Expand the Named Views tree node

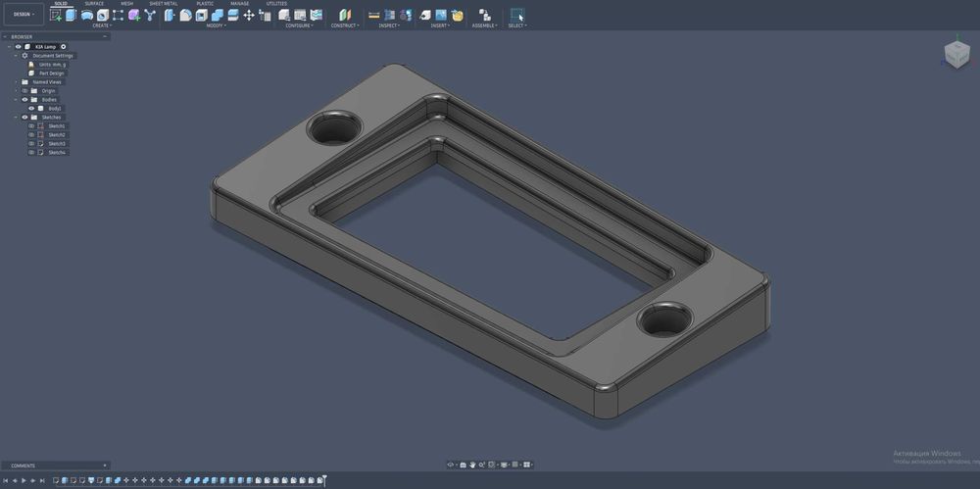coord(17,82)
